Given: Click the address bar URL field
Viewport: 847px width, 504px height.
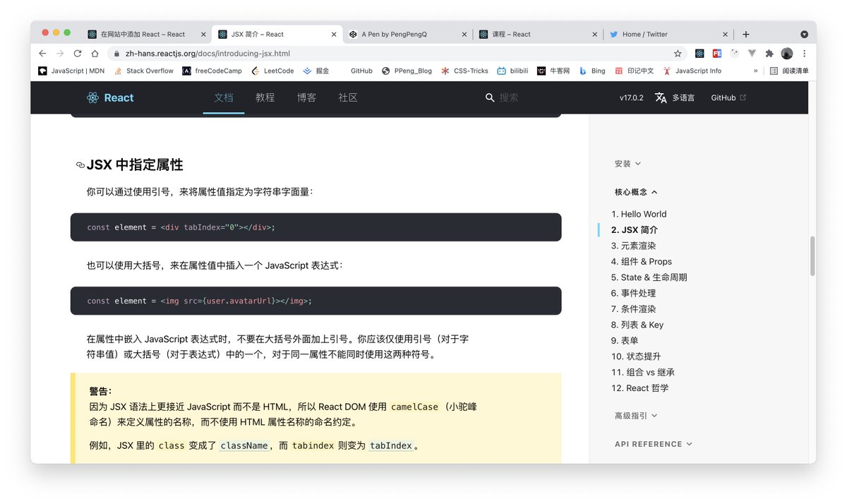Looking at the screenshot, I should [x=395, y=54].
